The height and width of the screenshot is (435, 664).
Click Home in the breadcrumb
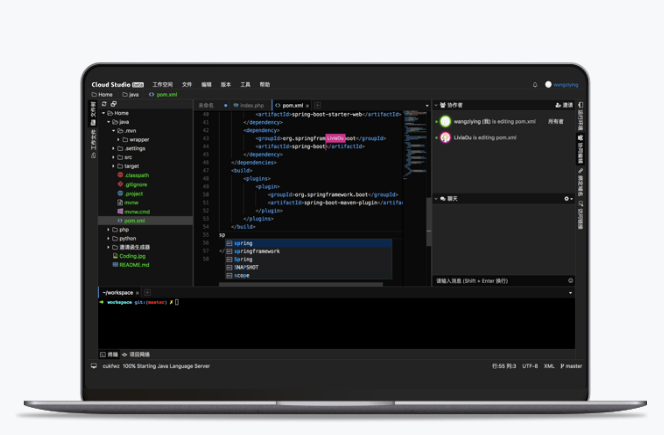pos(102,94)
